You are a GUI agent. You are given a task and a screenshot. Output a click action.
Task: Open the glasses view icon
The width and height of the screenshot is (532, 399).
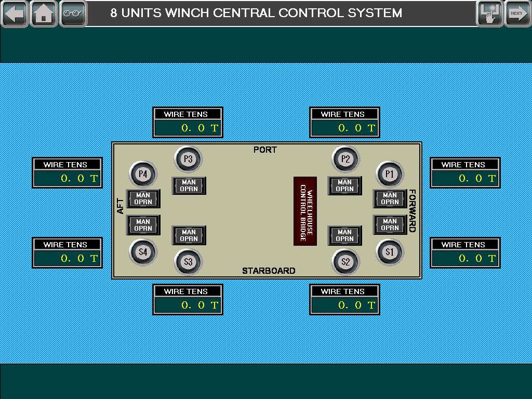pyautogui.click(x=73, y=14)
